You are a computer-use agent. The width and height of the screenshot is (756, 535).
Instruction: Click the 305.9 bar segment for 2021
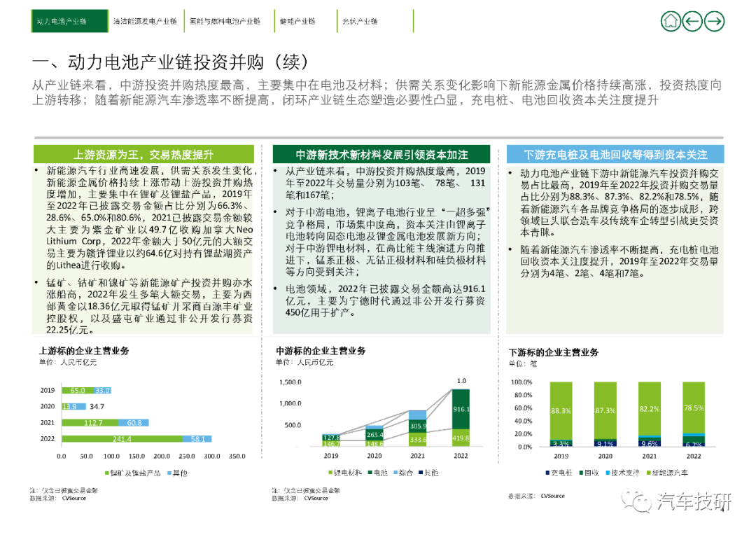tap(417, 426)
